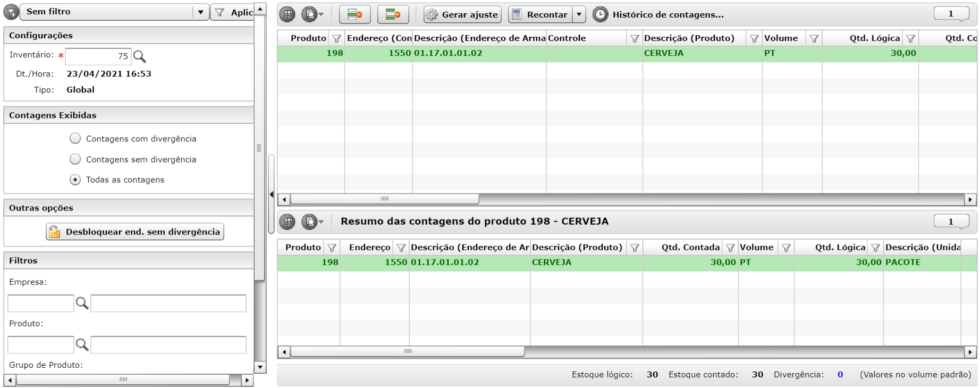
Task: Filter top grid Descrição (Produto) column
Action: coord(754,38)
